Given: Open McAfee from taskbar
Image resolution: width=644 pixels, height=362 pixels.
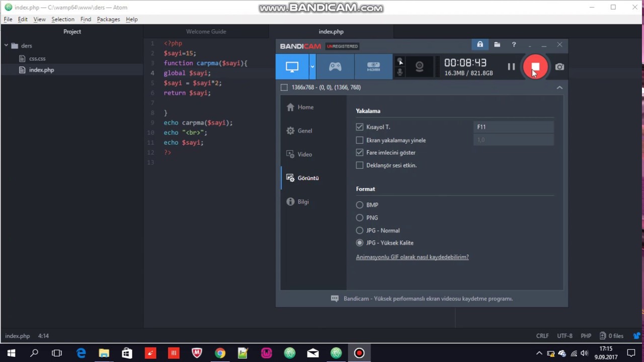Looking at the screenshot, I should 197,353.
